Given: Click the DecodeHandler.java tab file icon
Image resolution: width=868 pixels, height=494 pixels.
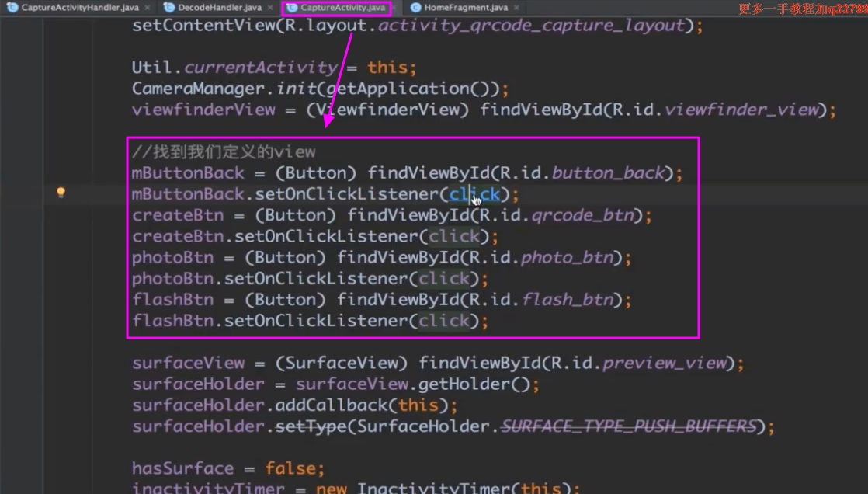Looking at the screenshot, I should (168, 7).
